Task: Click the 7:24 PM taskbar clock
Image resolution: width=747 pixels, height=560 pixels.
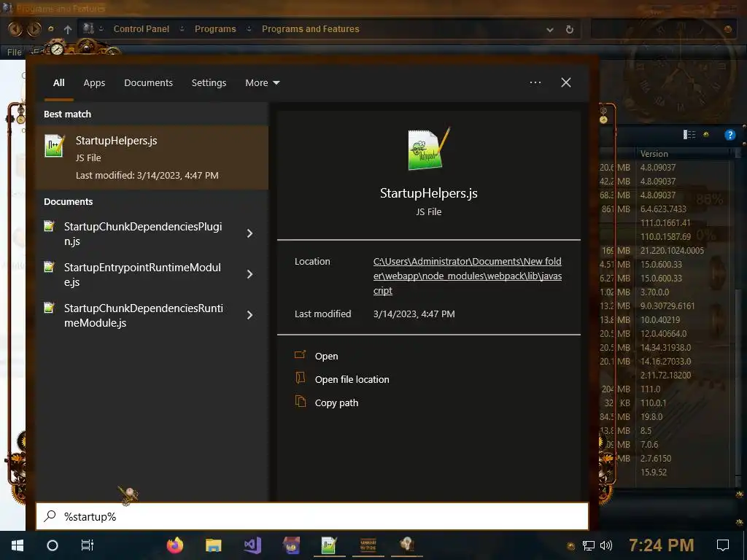Action: pyautogui.click(x=661, y=545)
